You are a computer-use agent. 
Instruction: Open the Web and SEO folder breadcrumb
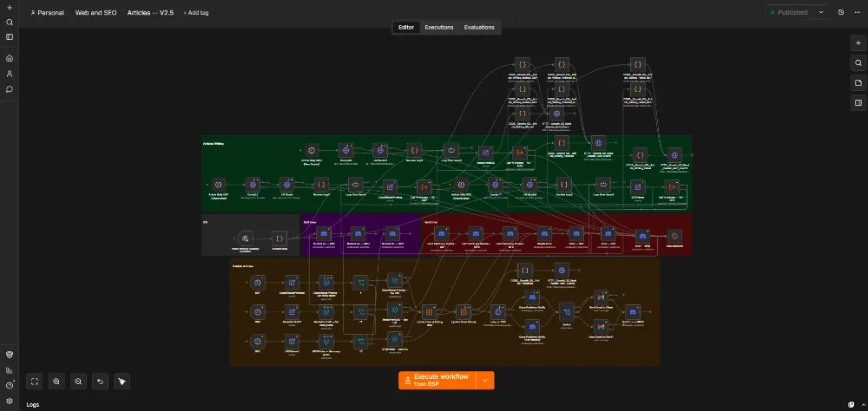coord(95,13)
